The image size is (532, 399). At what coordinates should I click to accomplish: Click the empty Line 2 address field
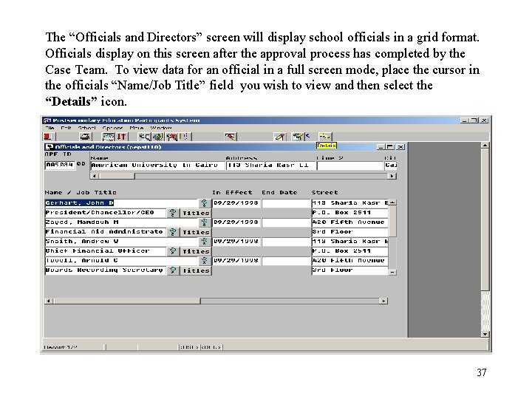pos(349,166)
